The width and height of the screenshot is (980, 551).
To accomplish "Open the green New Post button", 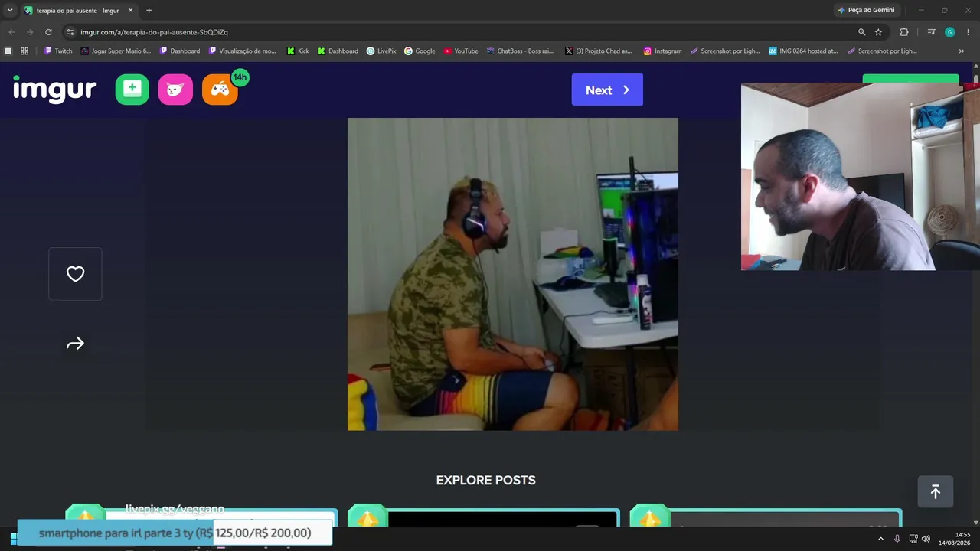I will [132, 90].
